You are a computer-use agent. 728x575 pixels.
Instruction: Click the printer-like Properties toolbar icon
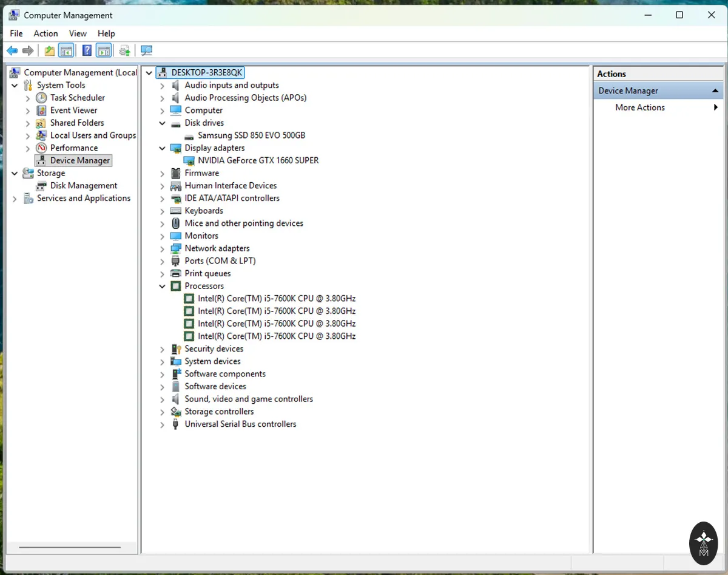125,51
